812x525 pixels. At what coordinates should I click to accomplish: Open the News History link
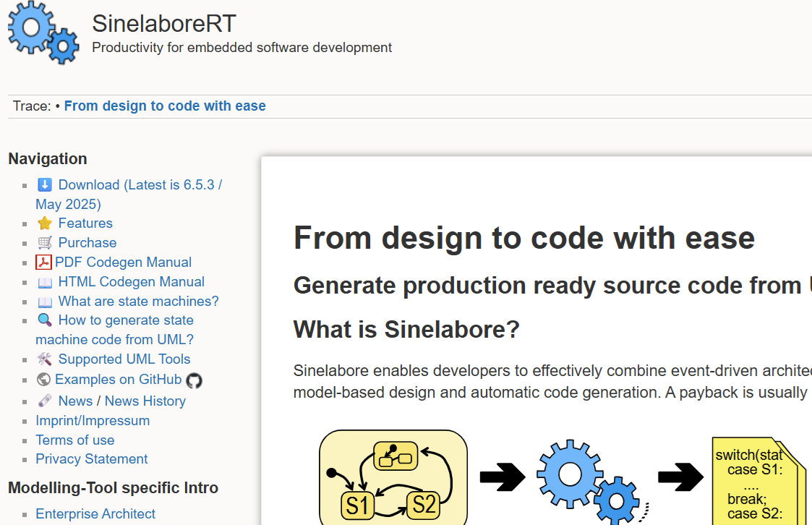tap(145, 401)
